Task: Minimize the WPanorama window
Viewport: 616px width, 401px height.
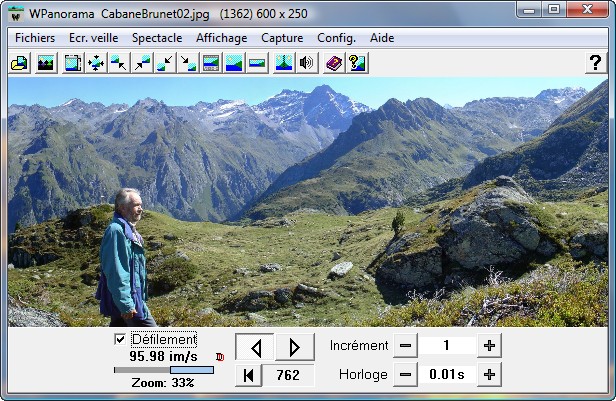Action: [529, 9]
